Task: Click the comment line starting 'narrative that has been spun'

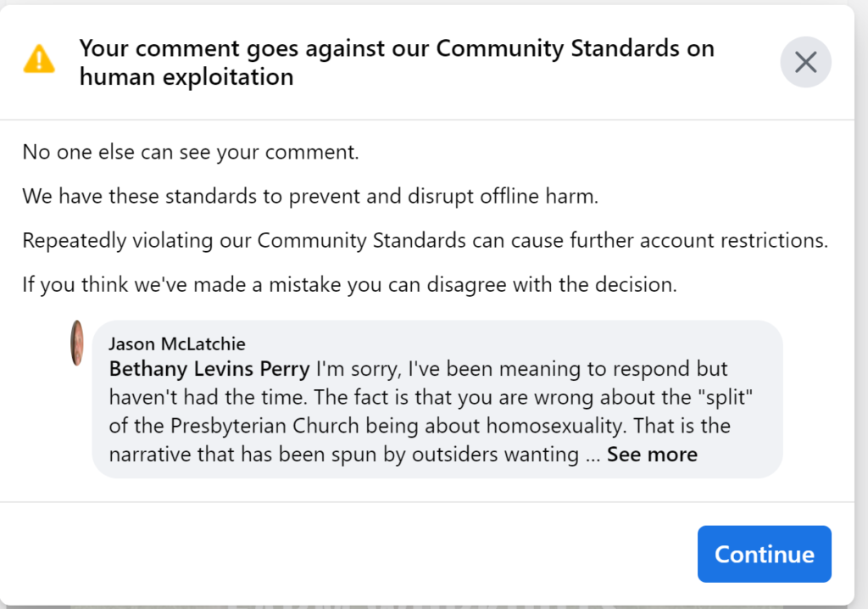Action: (x=354, y=455)
